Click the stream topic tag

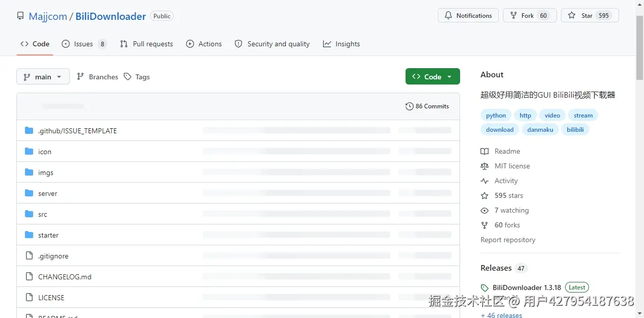point(583,115)
